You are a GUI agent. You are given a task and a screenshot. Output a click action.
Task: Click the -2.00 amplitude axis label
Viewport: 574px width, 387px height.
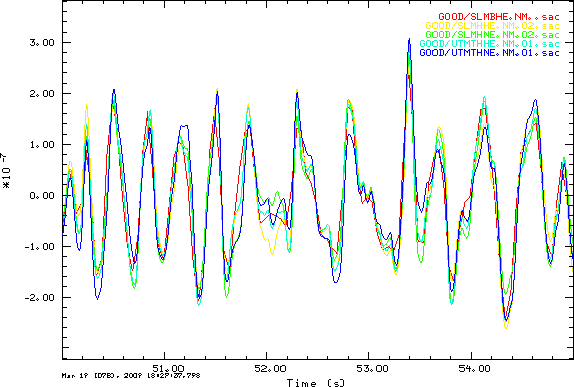tap(40, 297)
